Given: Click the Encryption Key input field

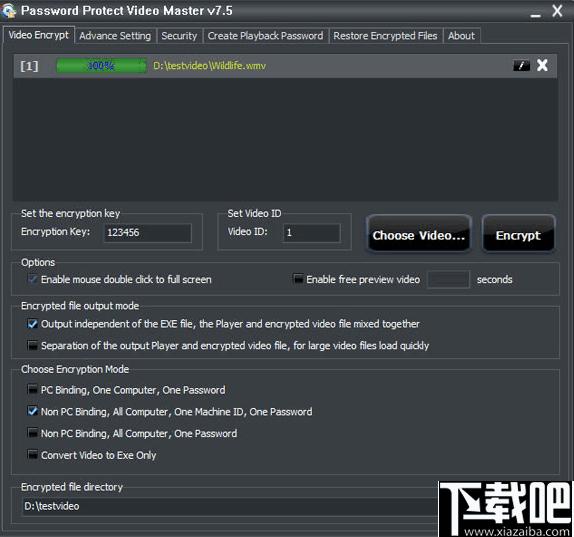Looking at the screenshot, I should point(148,233).
